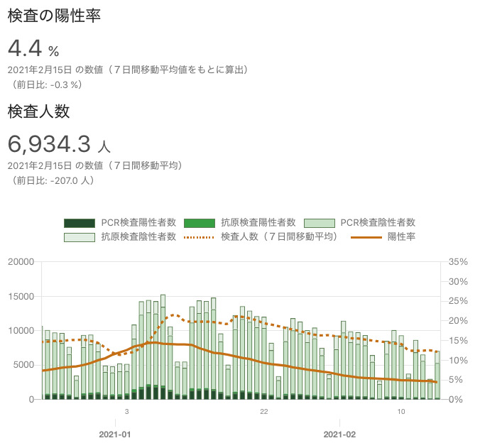Screen dimensions: 480x448
Task: Click the pale 抗原検査陰性者数 legend swatch
Action: pyautogui.click(x=78, y=236)
